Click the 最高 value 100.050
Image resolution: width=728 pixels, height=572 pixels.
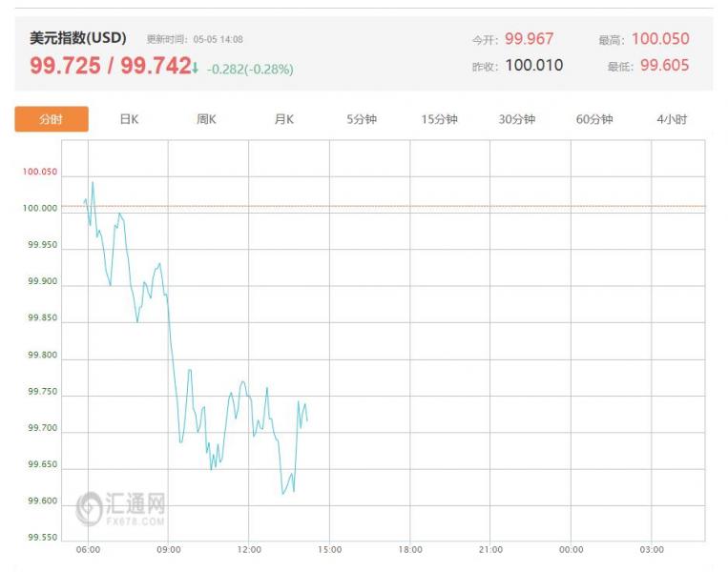(x=660, y=38)
